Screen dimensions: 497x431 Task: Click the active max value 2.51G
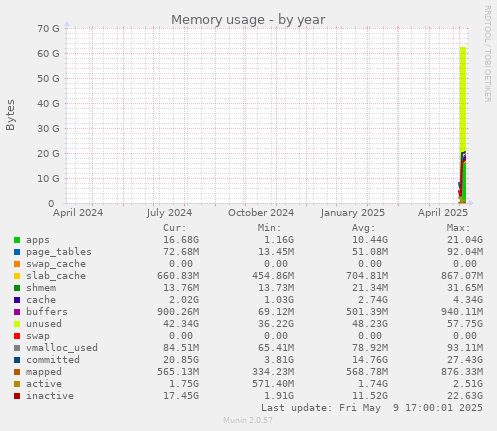click(468, 384)
